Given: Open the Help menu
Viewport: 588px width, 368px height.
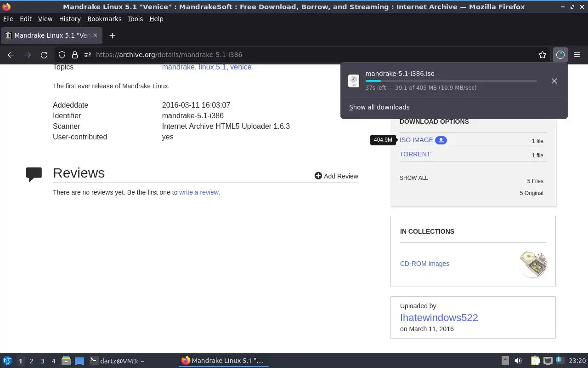Looking at the screenshot, I should [156, 19].
